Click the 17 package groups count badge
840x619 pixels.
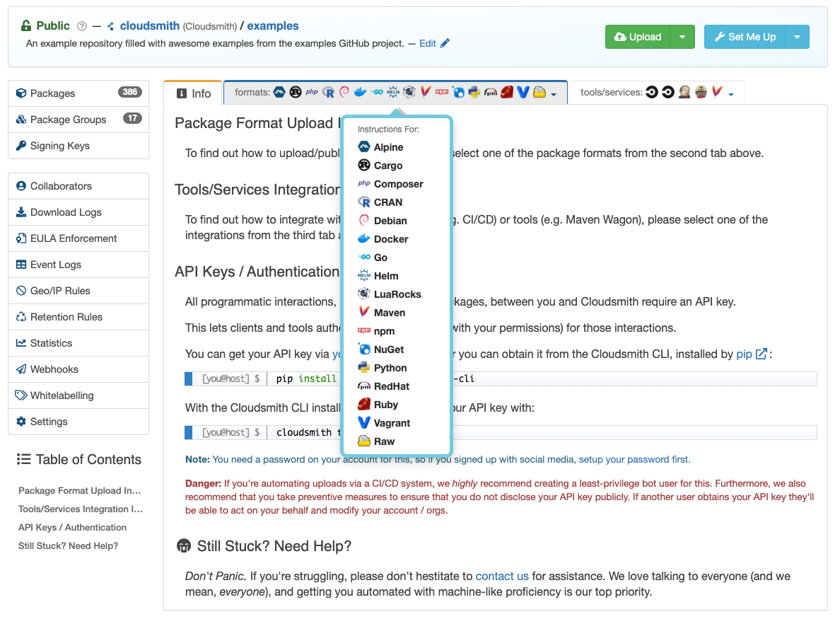(x=132, y=118)
